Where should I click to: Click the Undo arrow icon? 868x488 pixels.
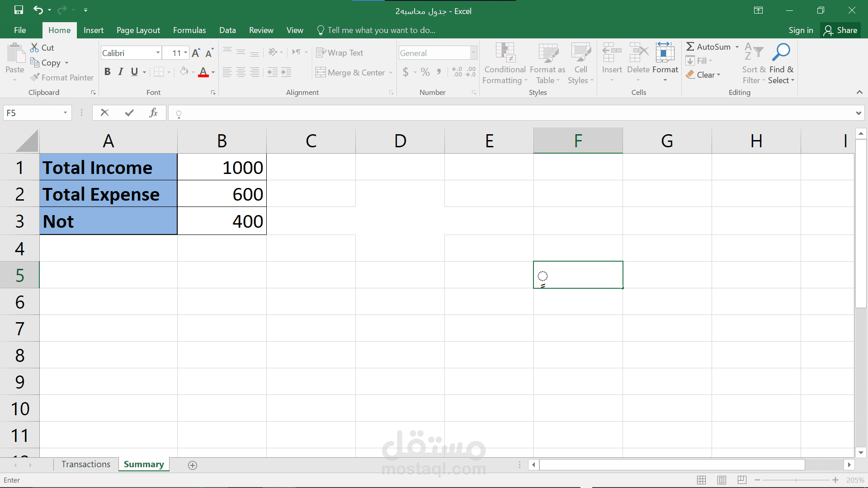[38, 10]
